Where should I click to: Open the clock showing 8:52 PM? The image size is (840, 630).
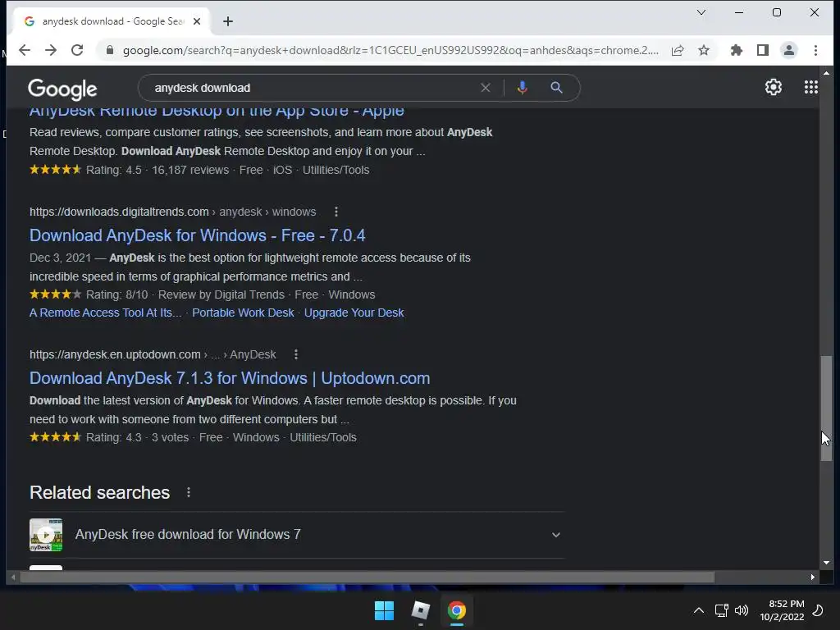coord(782,610)
